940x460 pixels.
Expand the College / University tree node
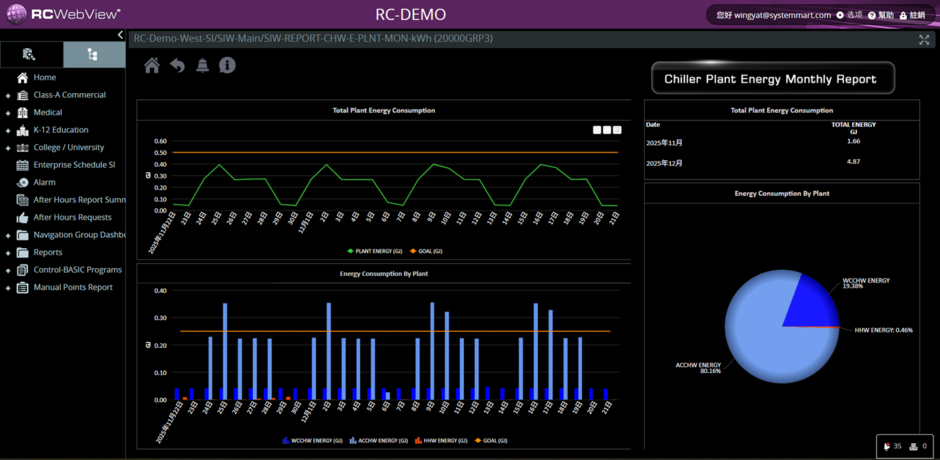(8, 148)
